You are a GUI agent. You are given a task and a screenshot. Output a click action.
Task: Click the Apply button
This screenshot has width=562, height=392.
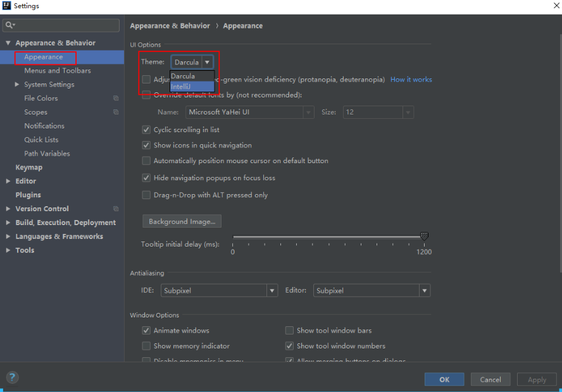[537, 379]
